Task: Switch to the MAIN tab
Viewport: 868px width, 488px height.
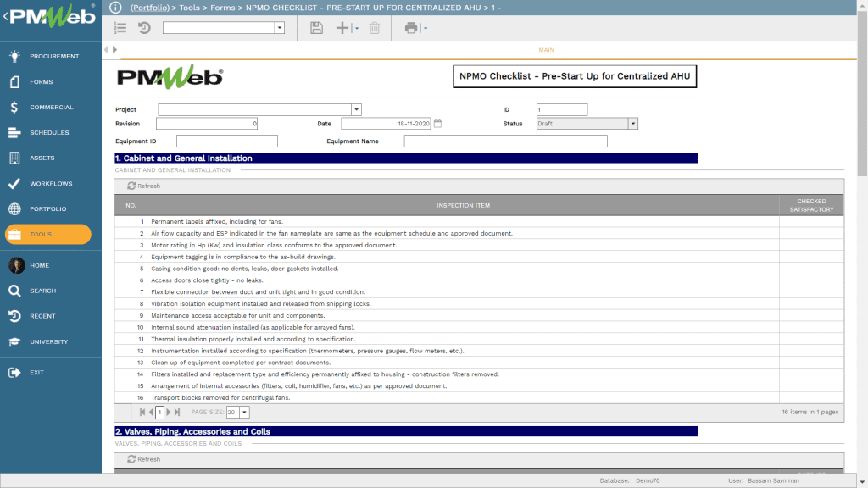Action: point(547,50)
